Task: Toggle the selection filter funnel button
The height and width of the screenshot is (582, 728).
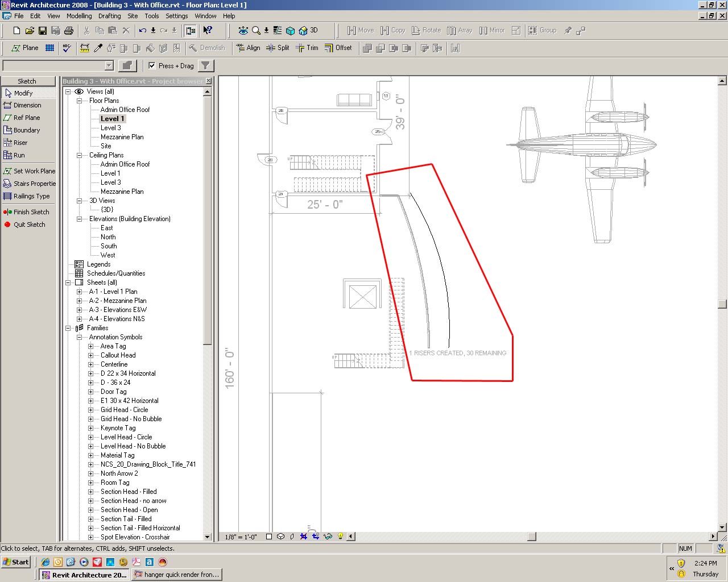Action: point(206,65)
